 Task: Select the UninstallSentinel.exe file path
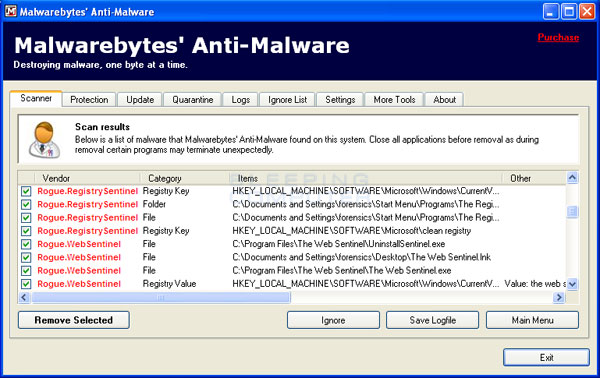339,244
